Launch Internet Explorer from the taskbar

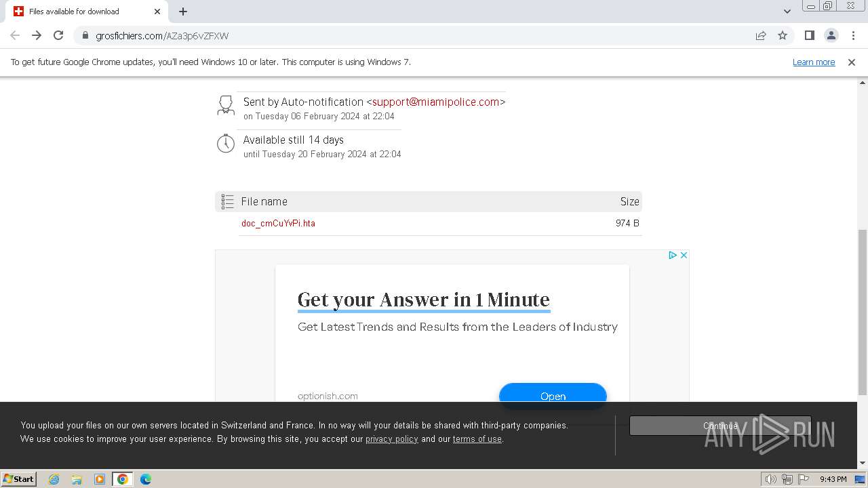(x=54, y=479)
